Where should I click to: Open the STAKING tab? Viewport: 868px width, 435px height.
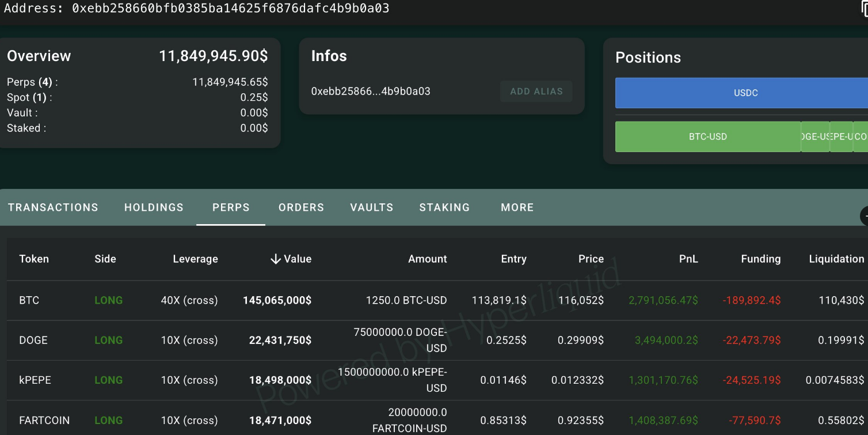click(444, 207)
